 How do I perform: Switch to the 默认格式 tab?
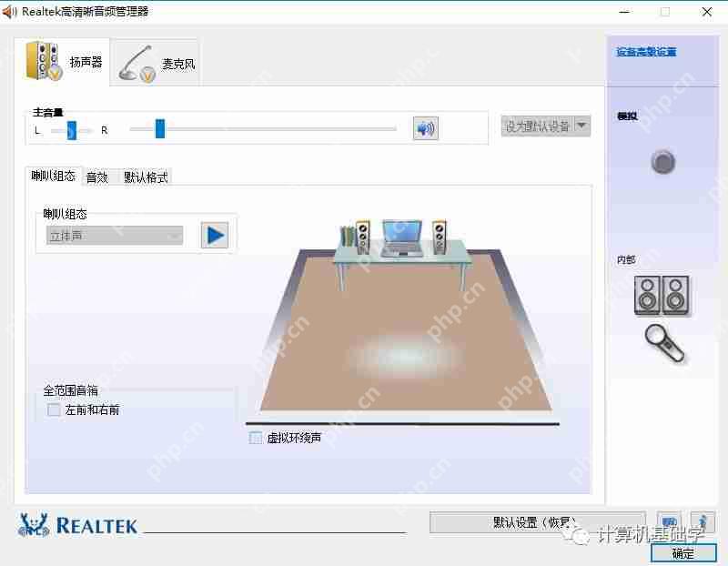tap(143, 177)
